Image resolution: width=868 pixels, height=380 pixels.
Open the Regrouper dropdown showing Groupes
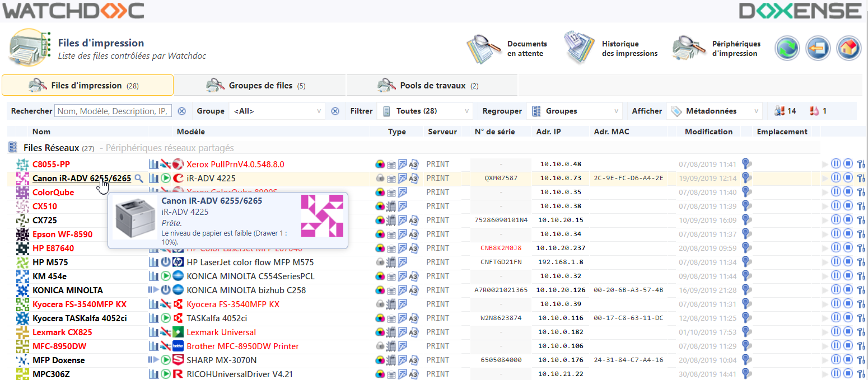(x=575, y=111)
